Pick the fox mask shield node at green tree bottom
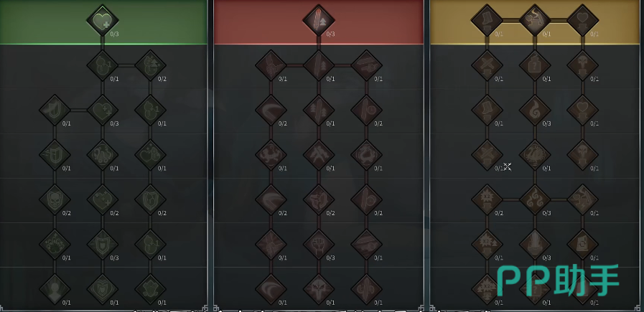The width and height of the screenshot is (644, 312). (103, 290)
